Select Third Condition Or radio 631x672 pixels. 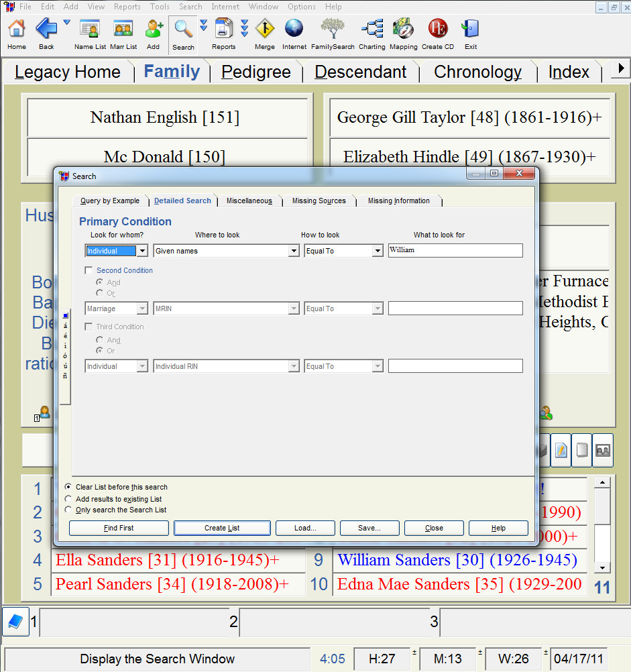pos(99,350)
